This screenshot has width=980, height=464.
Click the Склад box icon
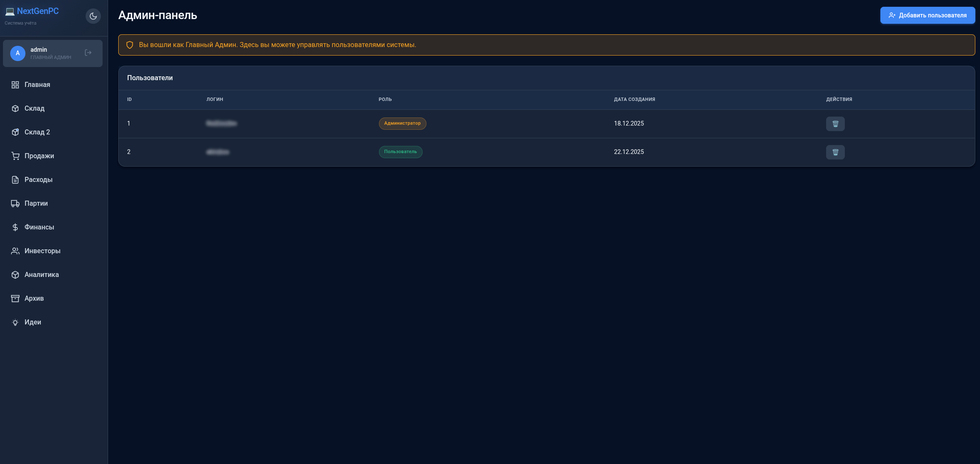tap(15, 109)
